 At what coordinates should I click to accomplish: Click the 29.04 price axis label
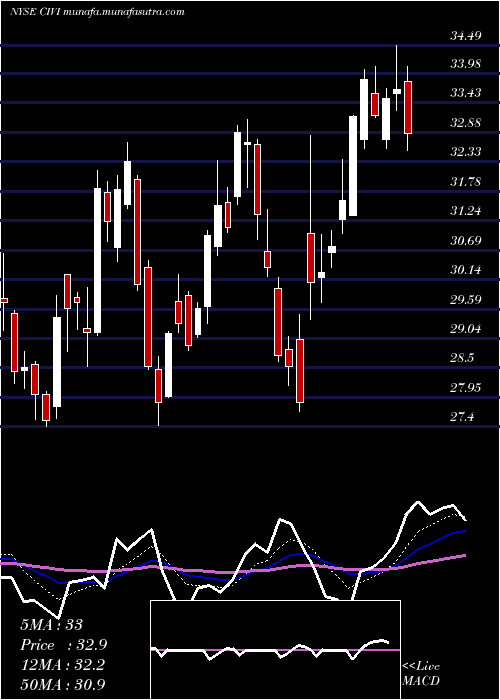(x=466, y=329)
